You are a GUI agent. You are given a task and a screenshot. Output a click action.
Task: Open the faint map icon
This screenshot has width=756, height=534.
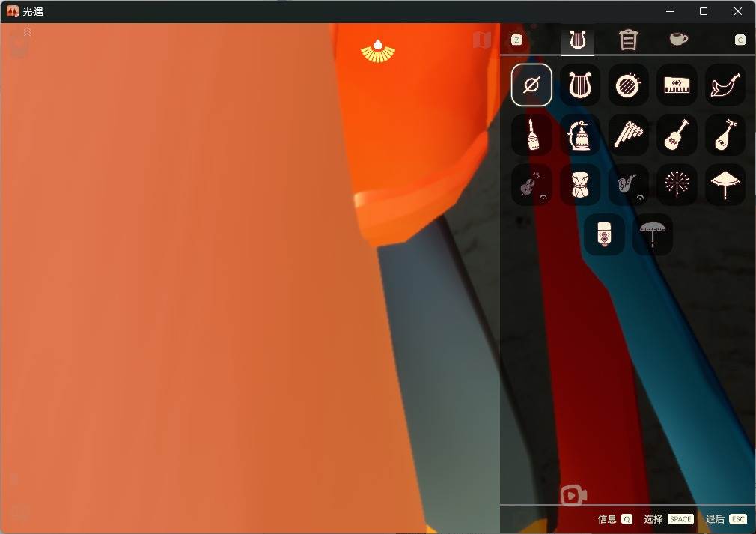[481, 40]
